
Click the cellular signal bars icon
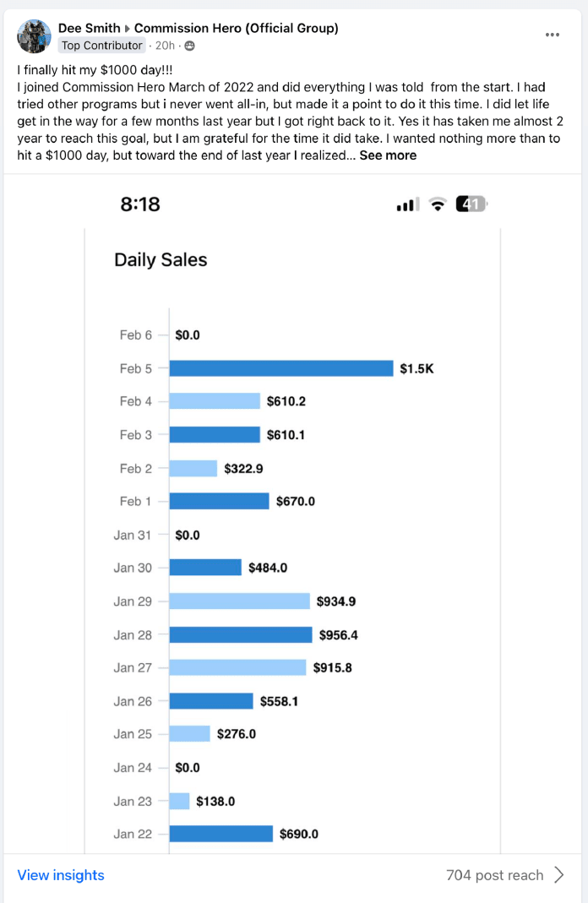pyautogui.click(x=407, y=204)
